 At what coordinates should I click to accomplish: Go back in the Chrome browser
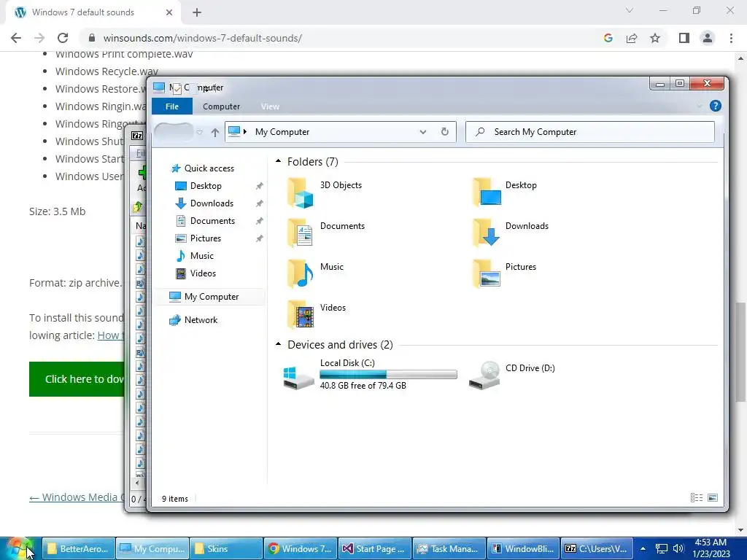pyautogui.click(x=16, y=38)
